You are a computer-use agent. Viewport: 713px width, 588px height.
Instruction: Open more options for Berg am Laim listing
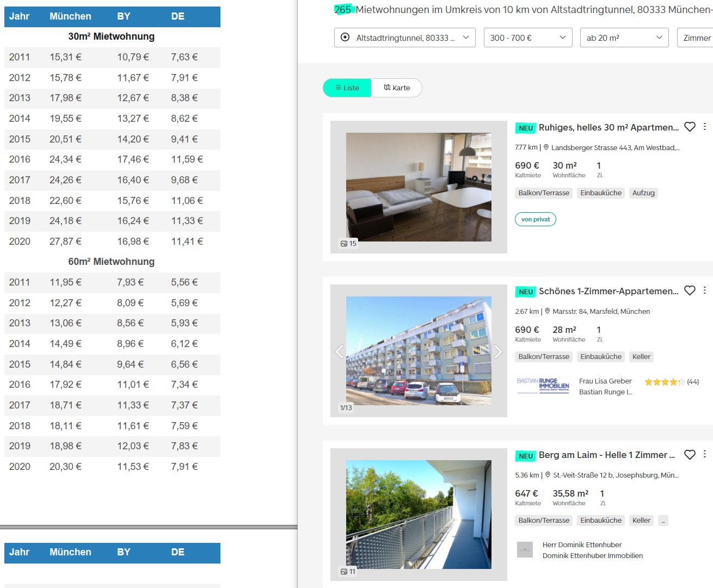coord(705,454)
